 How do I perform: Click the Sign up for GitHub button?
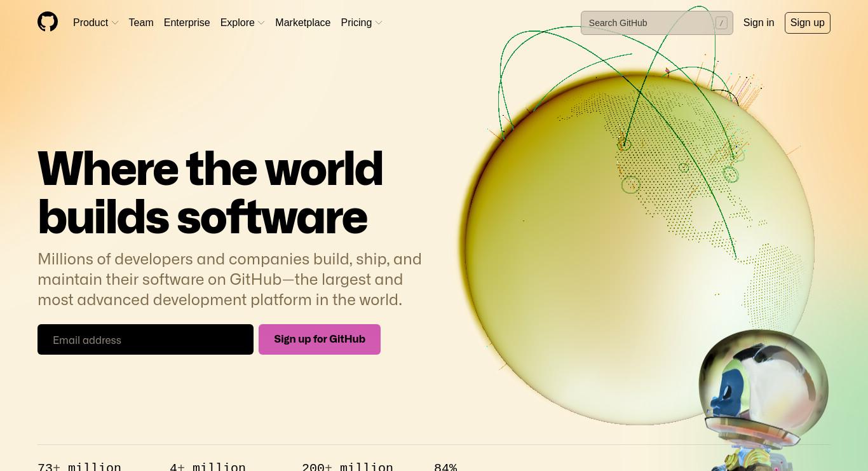(x=320, y=339)
